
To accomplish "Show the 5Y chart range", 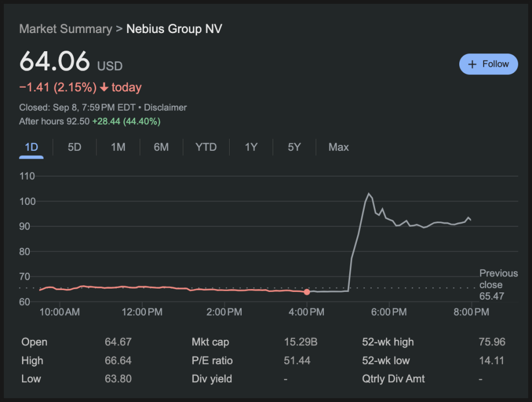I will coord(294,147).
